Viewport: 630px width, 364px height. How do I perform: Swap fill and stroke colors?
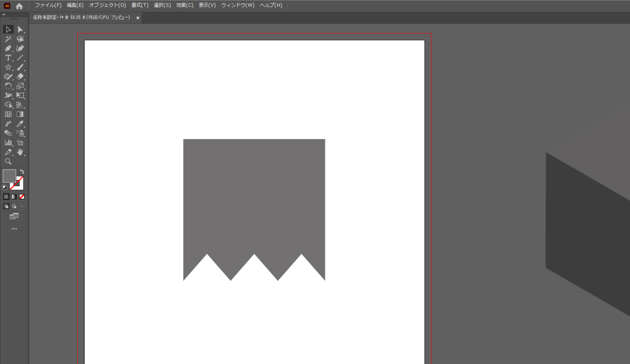(22, 172)
